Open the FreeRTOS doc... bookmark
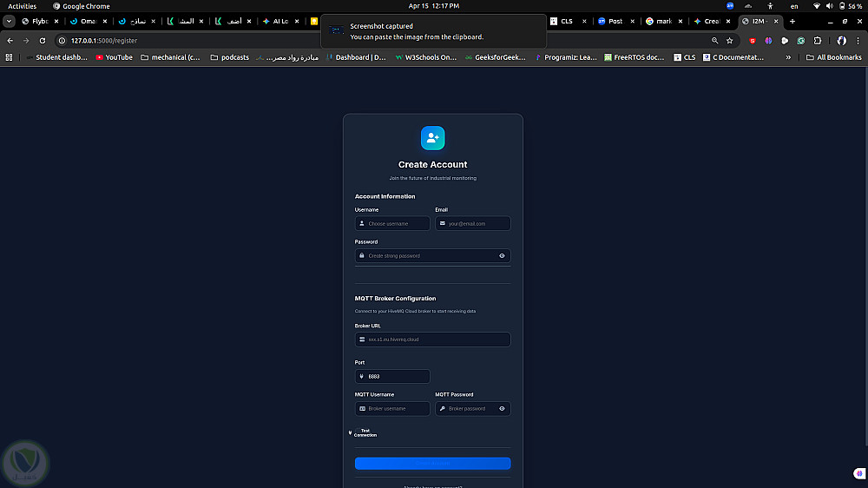This screenshot has width=868, height=488. 635,57
